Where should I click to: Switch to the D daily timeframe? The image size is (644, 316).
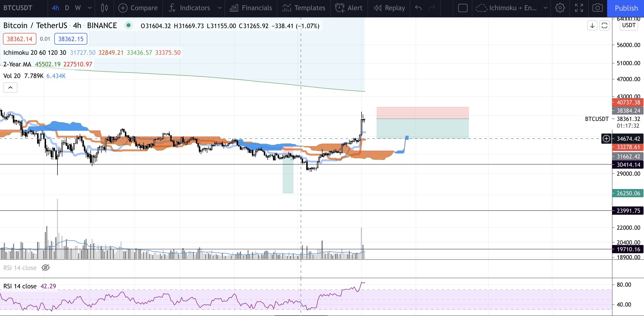click(x=67, y=8)
